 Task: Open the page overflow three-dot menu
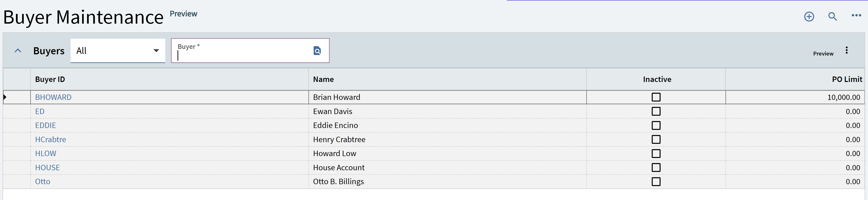856,15
